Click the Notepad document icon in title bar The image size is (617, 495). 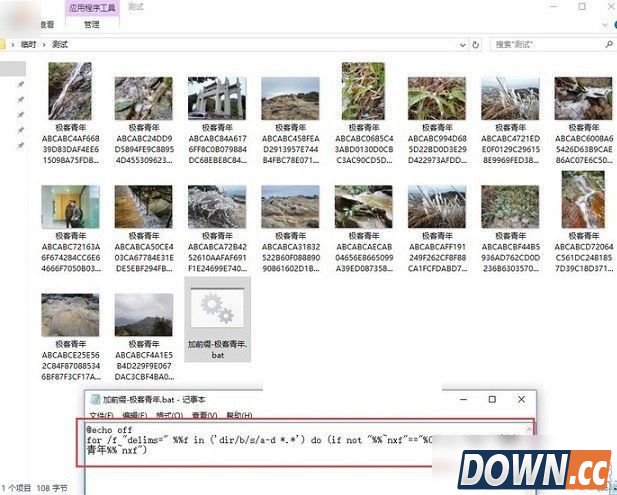[x=95, y=399]
